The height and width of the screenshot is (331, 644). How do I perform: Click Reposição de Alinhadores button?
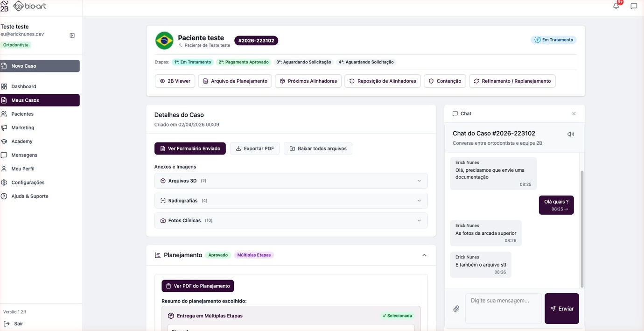click(x=383, y=81)
